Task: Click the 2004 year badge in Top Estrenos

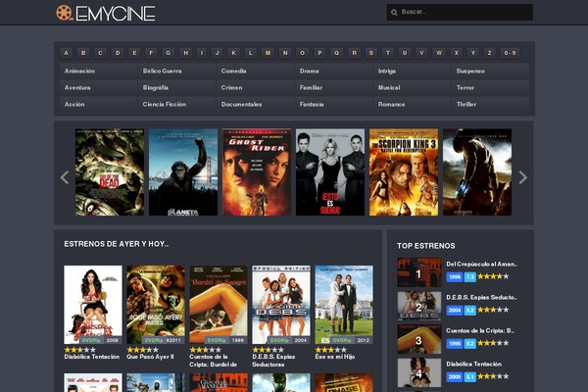Action: tap(454, 311)
